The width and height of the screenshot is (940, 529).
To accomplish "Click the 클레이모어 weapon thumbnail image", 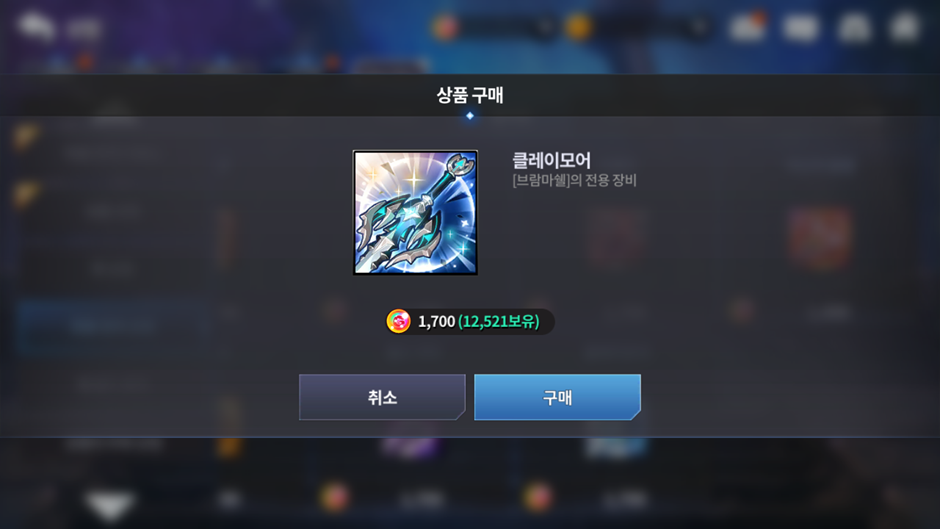I will point(415,212).
